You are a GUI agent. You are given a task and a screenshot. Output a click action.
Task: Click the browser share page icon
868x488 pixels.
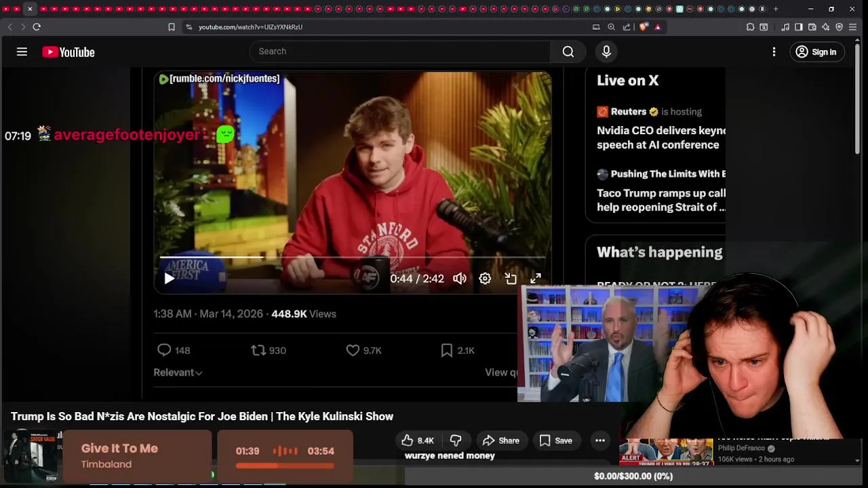(x=627, y=27)
